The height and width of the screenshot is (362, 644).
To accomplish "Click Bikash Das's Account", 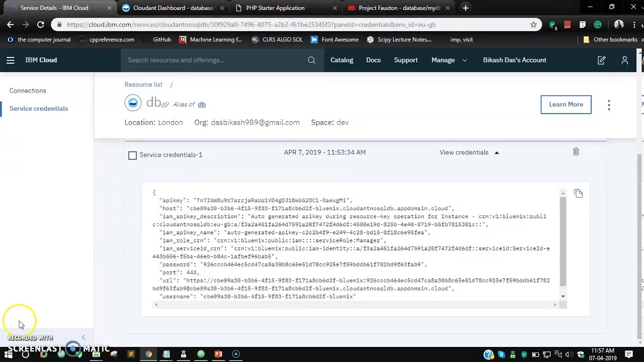I will point(514,60).
